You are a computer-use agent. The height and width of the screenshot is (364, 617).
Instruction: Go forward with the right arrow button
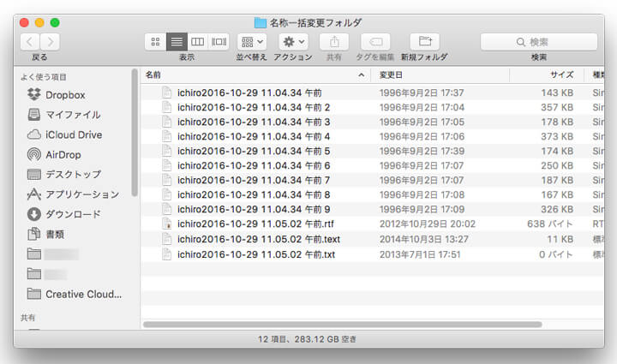coord(50,42)
